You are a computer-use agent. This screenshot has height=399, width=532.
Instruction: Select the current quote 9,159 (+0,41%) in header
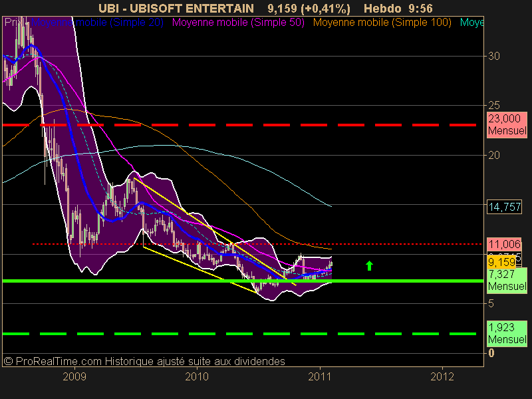coord(309,9)
